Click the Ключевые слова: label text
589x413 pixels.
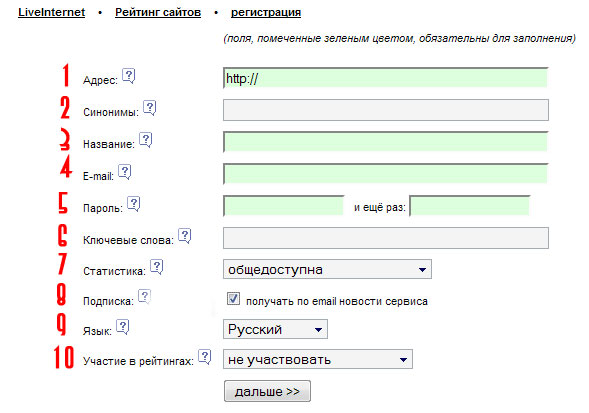coord(128,241)
